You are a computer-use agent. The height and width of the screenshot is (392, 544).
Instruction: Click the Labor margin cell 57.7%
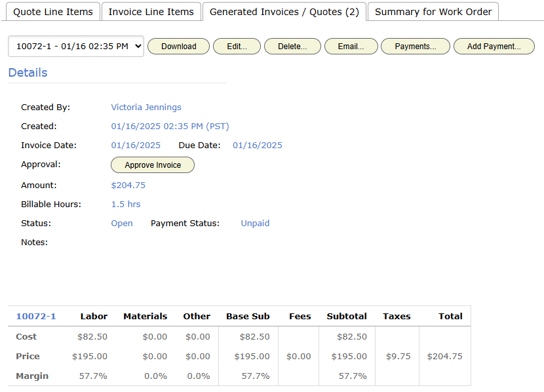93,376
